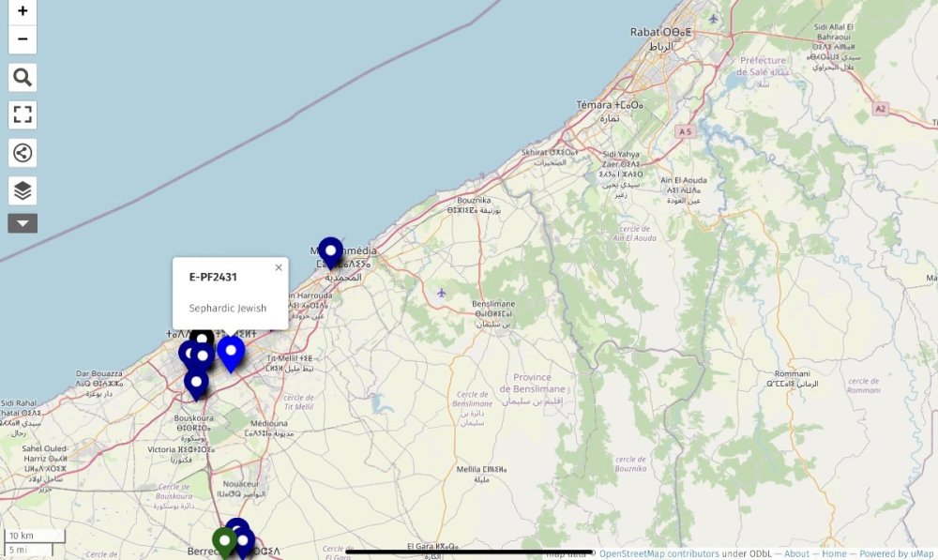Open the map search tool
Image resolution: width=938 pixels, height=560 pixels.
click(23, 77)
